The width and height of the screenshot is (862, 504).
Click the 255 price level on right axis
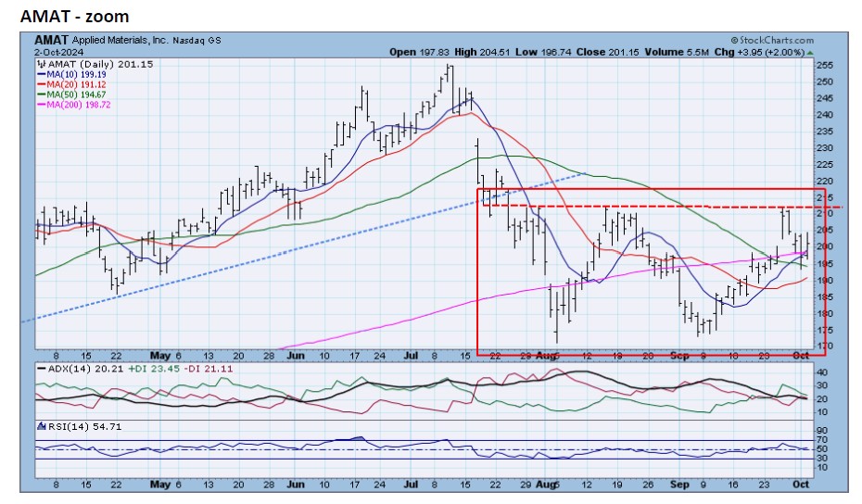point(825,65)
